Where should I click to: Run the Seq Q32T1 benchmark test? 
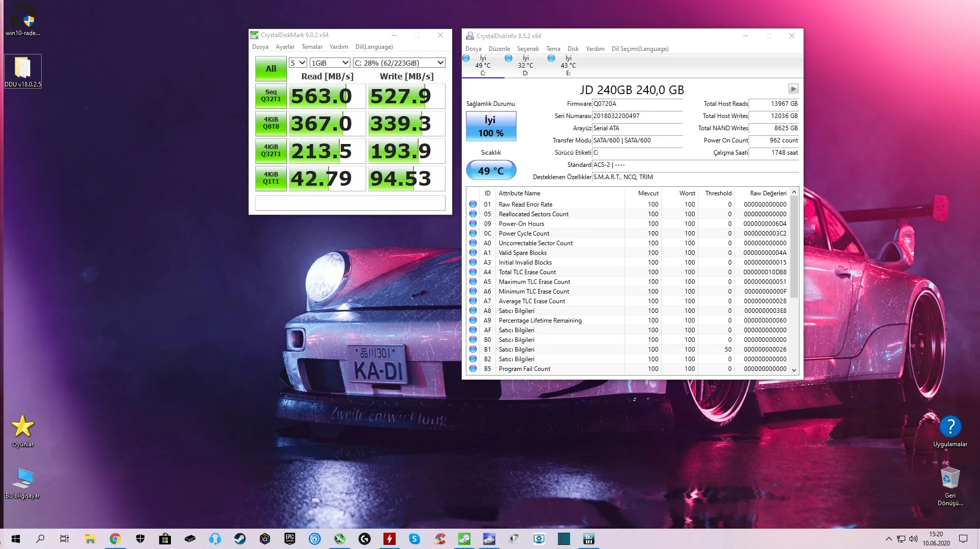[271, 96]
